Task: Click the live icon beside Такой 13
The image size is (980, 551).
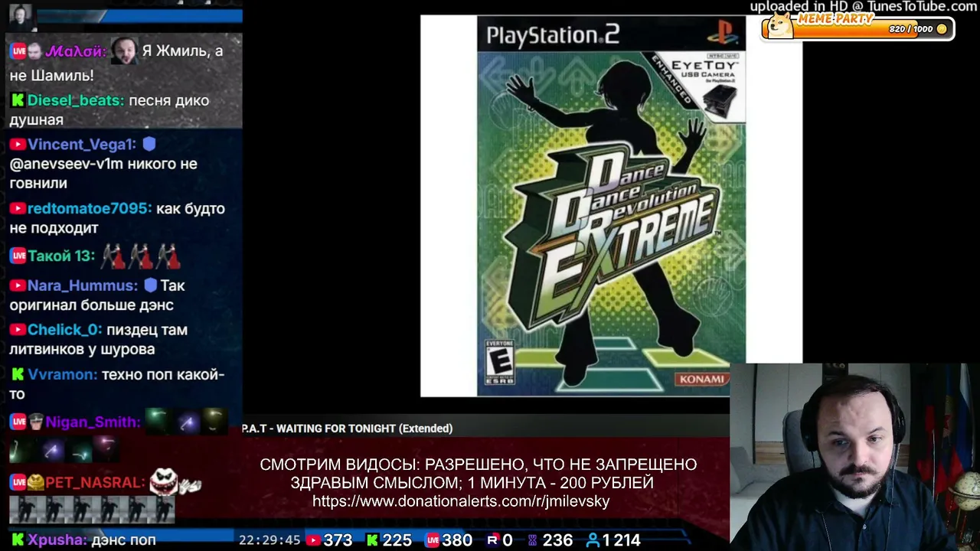Action: point(18,256)
